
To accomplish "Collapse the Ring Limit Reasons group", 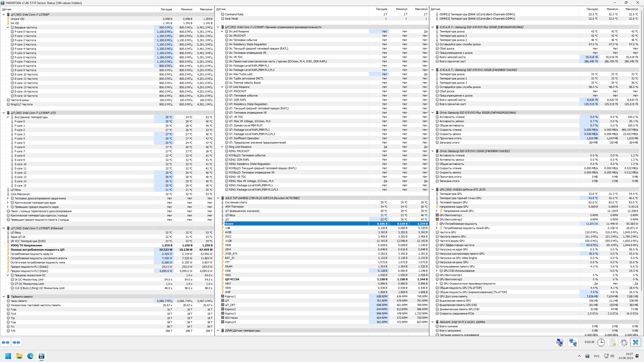I will [x=222, y=147].
